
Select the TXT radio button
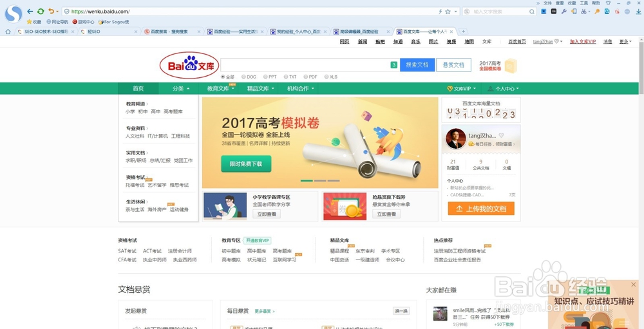285,77
